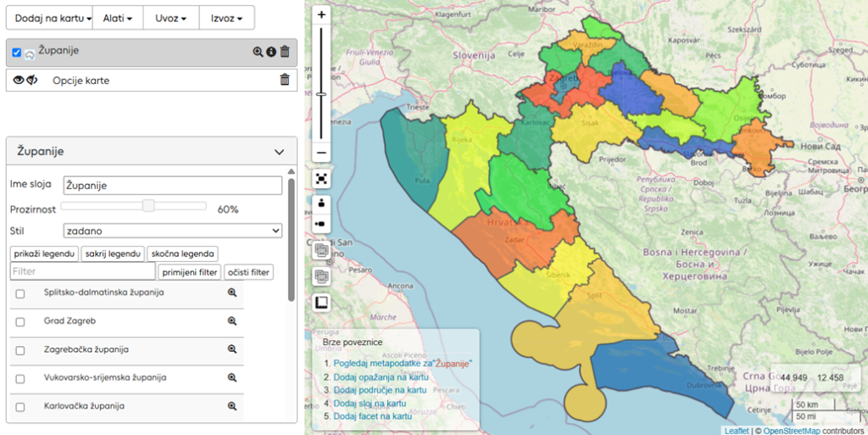The height and width of the screenshot is (435, 868).
Task: Click the primijeni filter button
Action: 189,272
